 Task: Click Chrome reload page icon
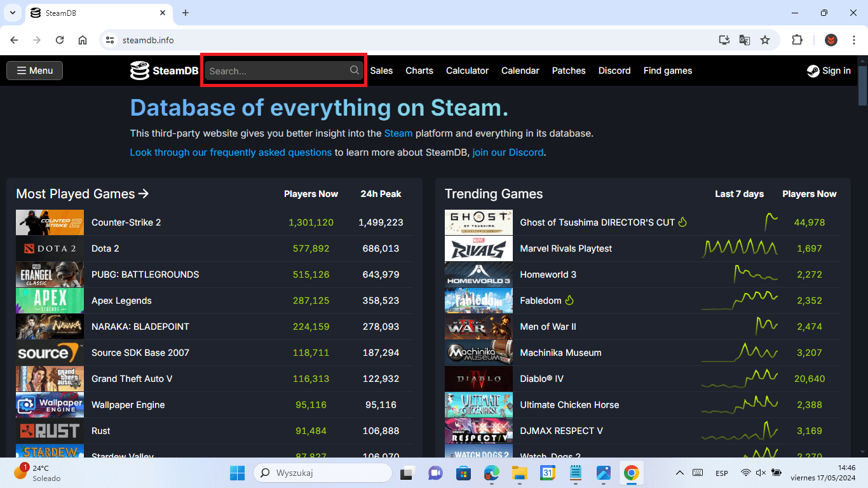(x=60, y=40)
